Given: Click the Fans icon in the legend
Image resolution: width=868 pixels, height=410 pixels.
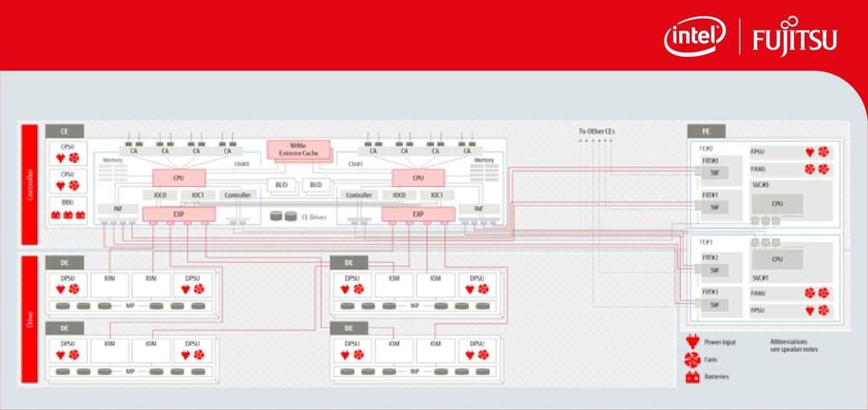Looking at the screenshot, I should click(x=694, y=360).
